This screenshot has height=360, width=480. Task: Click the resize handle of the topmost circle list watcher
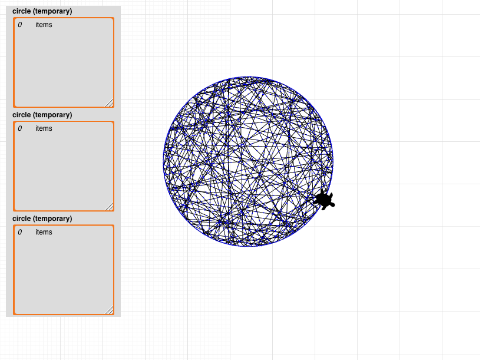pyautogui.click(x=109, y=103)
